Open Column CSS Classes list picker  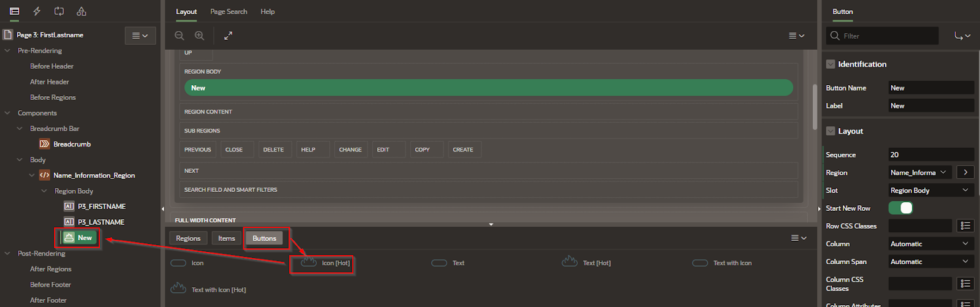[965, 283]
